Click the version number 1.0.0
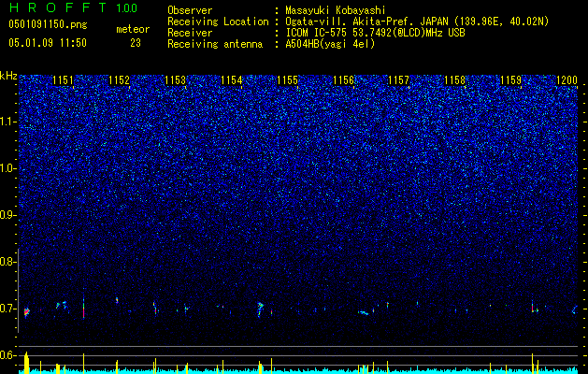The height and width of the screenshot is (374, 588). [126, 7]
